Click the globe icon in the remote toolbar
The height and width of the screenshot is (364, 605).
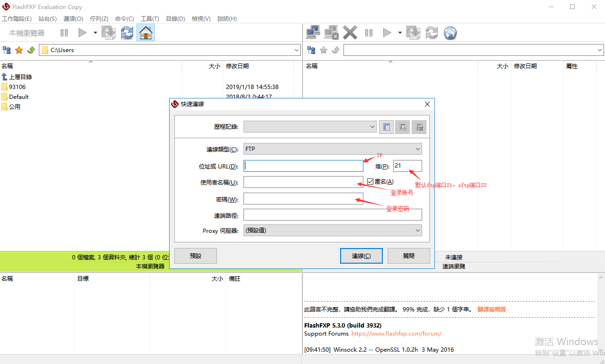[450, 33]
